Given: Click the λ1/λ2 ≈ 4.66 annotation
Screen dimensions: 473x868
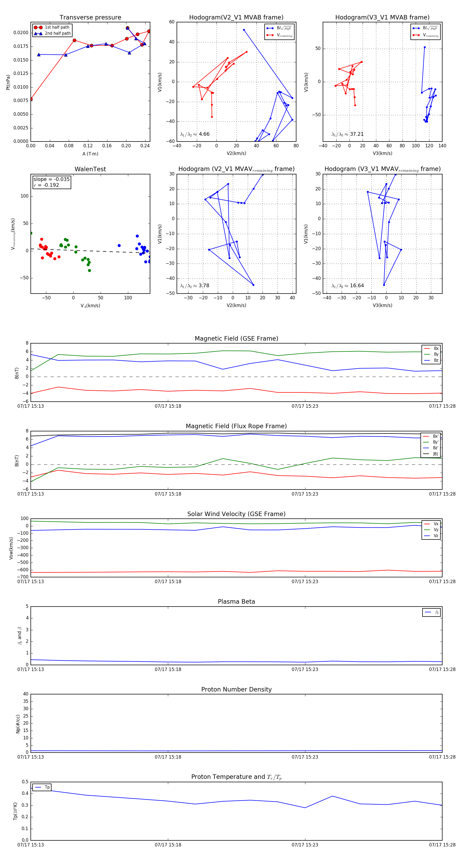Looking at the screenshot, I should [x=194, y=134].
